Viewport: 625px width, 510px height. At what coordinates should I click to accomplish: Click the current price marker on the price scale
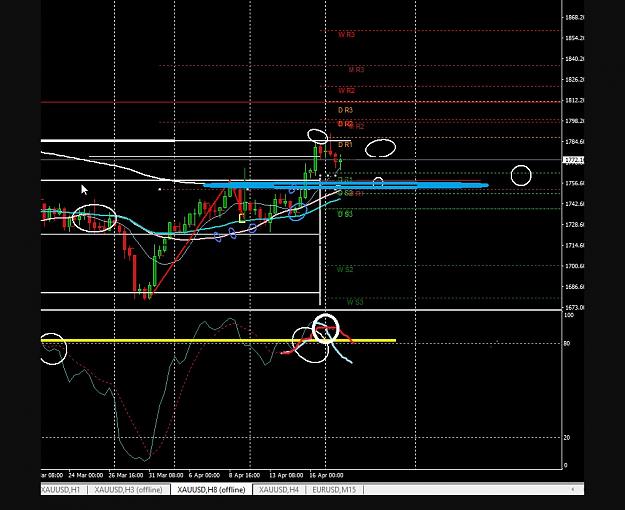pos(574,160)
